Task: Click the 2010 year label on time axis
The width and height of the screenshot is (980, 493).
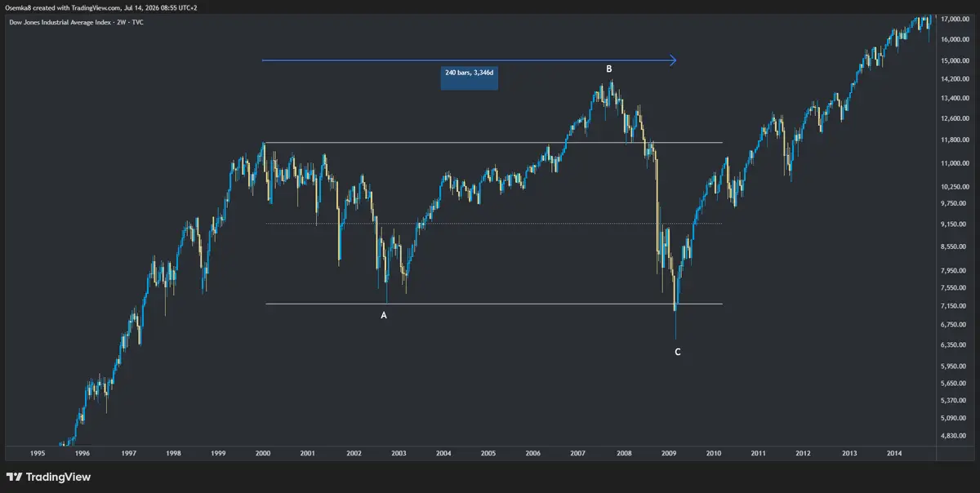Action: coord(714,453)
